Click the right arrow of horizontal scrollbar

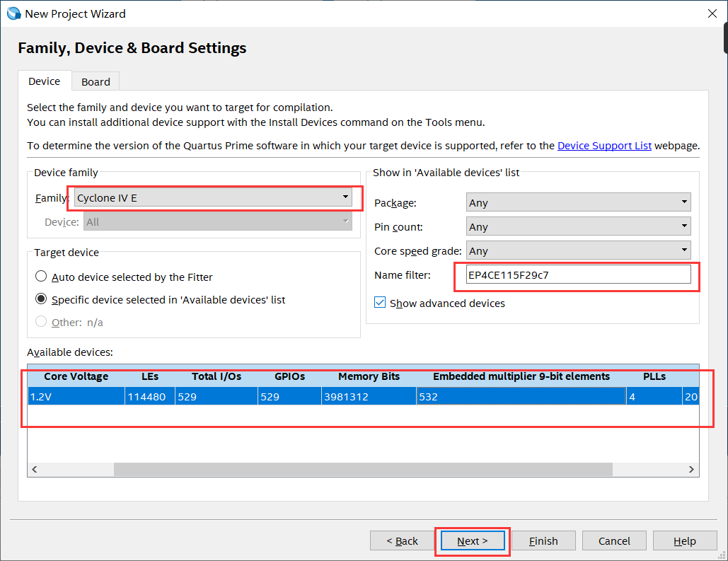691,470
